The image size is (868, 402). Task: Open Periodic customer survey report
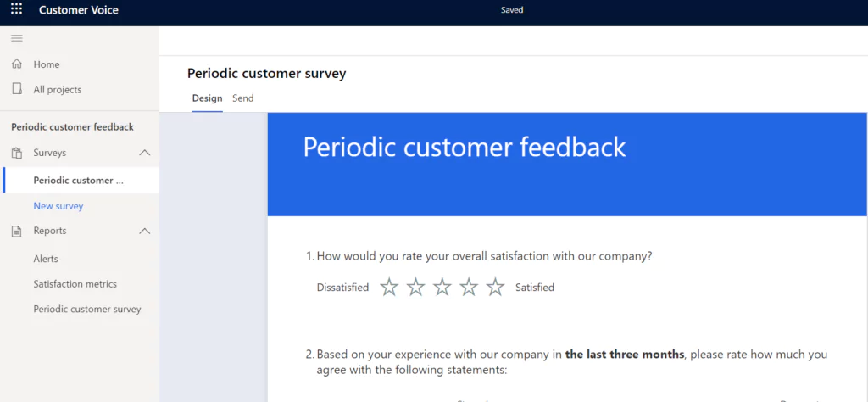pyautogui.click(x=87, y=309)
